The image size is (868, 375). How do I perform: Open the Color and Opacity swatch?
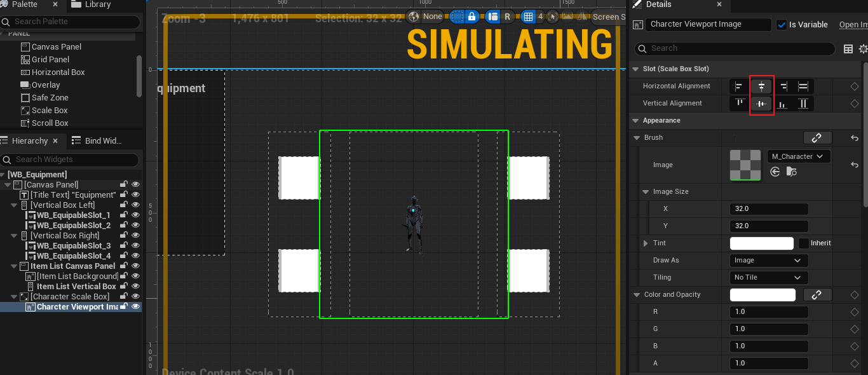pyautogui.click(x=763, y=295)
